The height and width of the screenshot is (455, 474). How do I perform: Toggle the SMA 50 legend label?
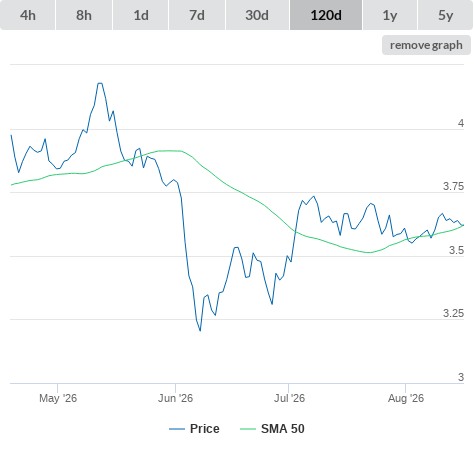click(283, 429)
